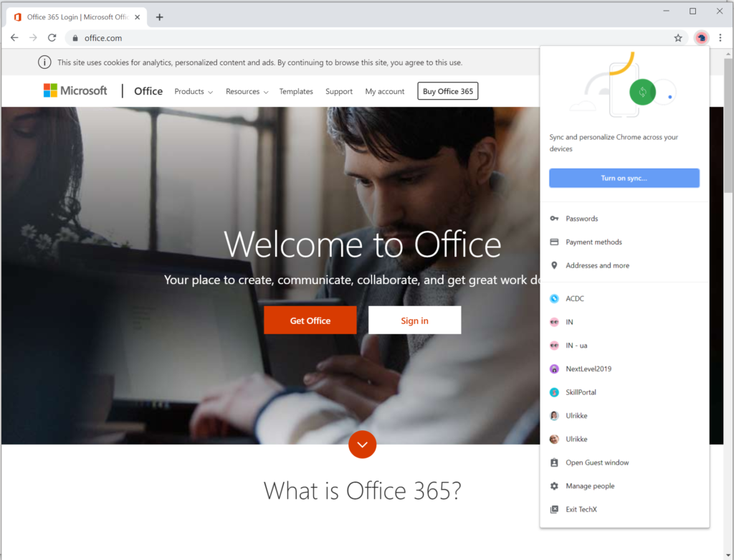The height and width of the screenshot is (560, 734).
Task: Switch to the IN profile
Action: tap(624, 322)
